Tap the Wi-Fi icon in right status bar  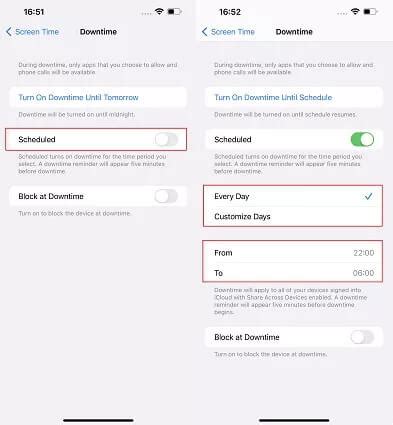pyautogui.click(x=355, y=12)
